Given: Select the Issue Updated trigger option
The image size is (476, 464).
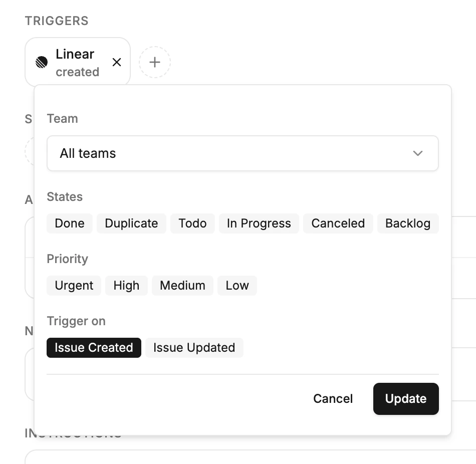Looking at the screenshot, I should pyautogui.click(x=194, y=347).
